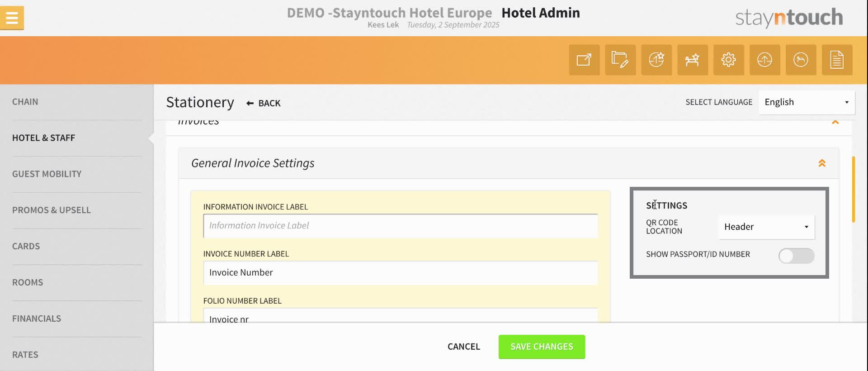This screenshot has width=868, height=371.
Task: Click the staynTouch logo
Action: click(x=789, y=18)
